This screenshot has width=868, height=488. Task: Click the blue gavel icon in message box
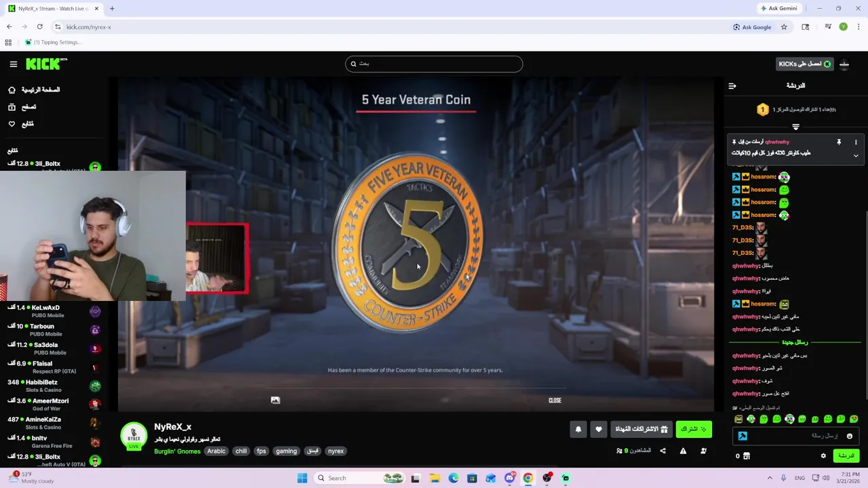tap(743, 436)
